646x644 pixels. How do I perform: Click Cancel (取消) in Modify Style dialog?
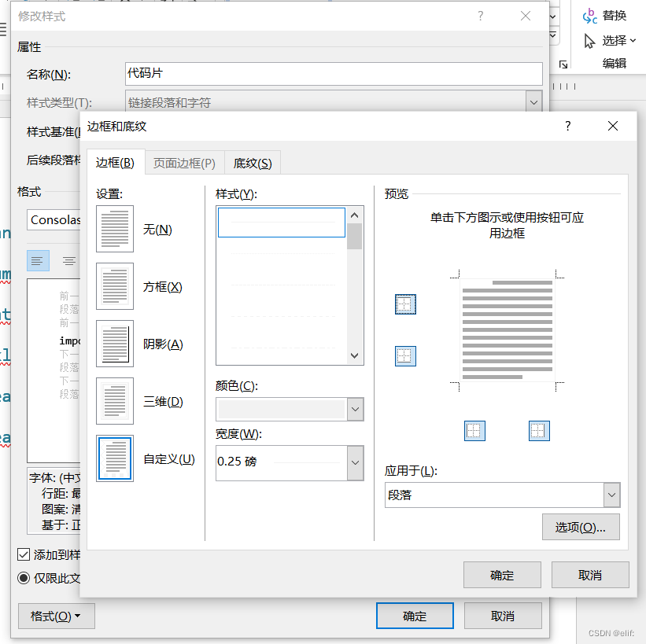coord(503,616)
